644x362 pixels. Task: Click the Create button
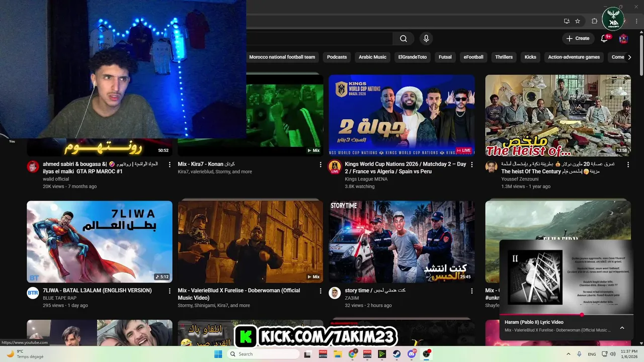coord(578,38)
